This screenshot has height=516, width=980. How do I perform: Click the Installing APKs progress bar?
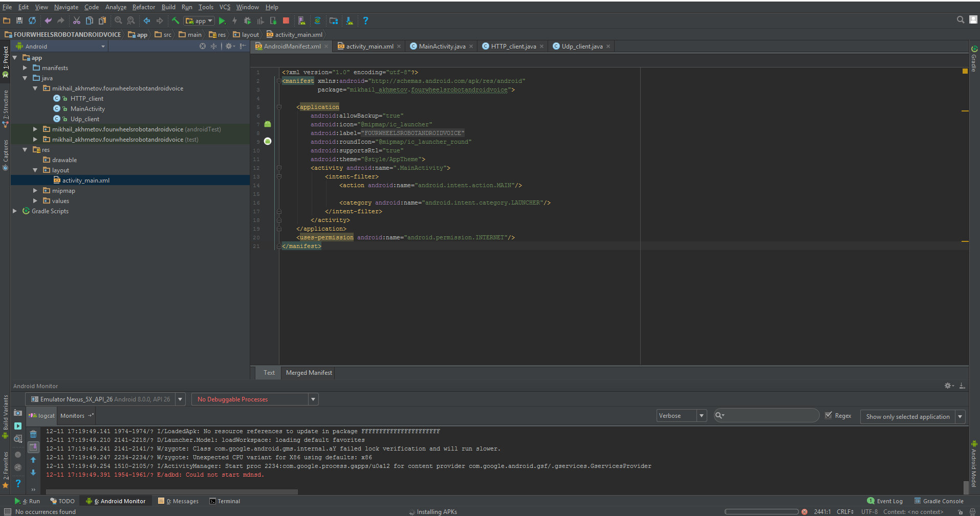click(x=761, y=512)
